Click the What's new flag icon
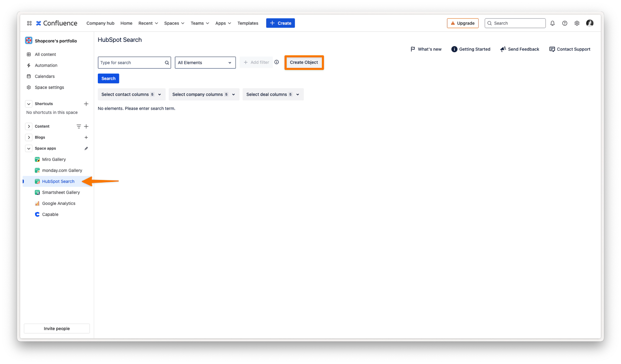This screenshot has width=621, height=364. point(413,49)
